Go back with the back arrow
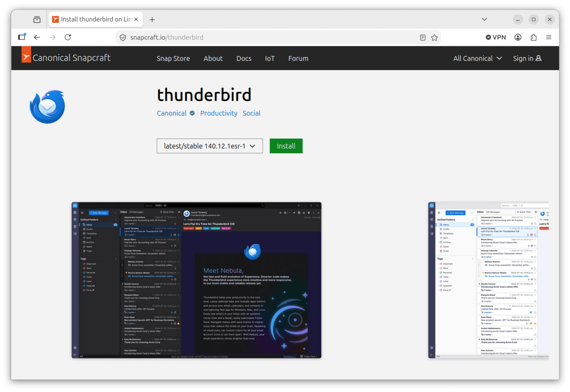Viewport: 570px width, 392px height. [x=37, y=37]
